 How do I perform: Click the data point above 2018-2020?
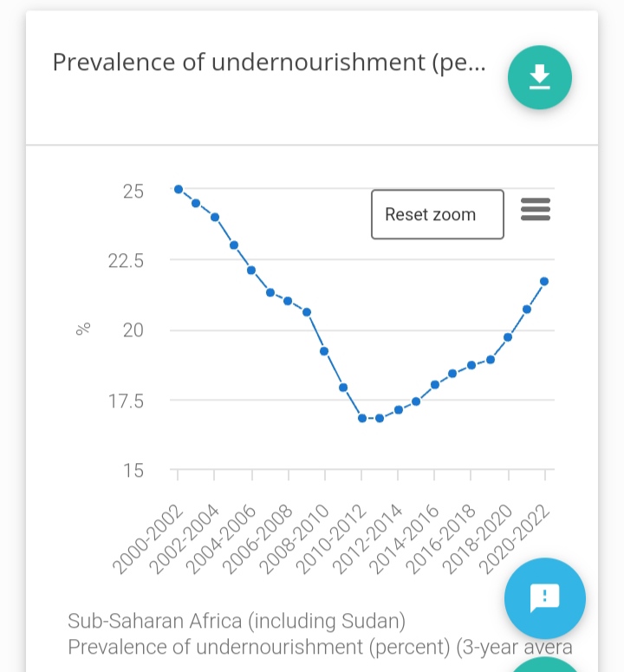tap(508, 336)
